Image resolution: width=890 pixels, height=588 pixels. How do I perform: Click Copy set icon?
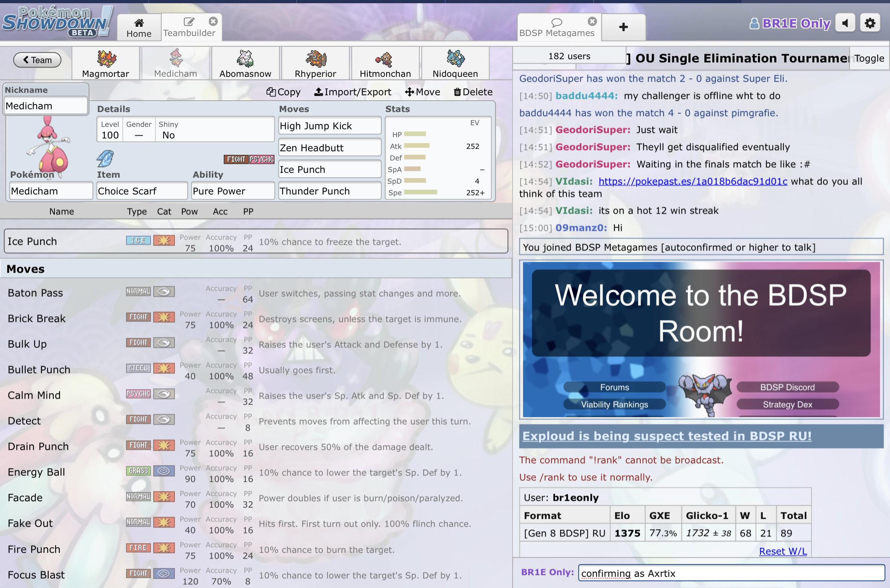[x=271, y=92]
